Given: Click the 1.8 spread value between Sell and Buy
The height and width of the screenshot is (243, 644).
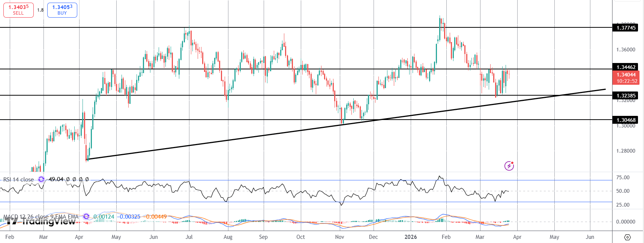Looking at the screenshot, I should click(41, 10).
